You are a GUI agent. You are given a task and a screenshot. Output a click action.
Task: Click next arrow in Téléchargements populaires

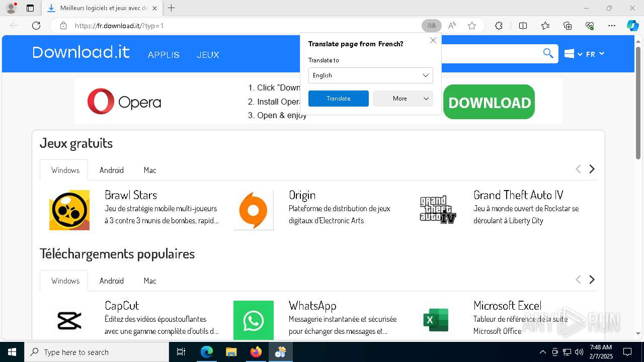592,280
